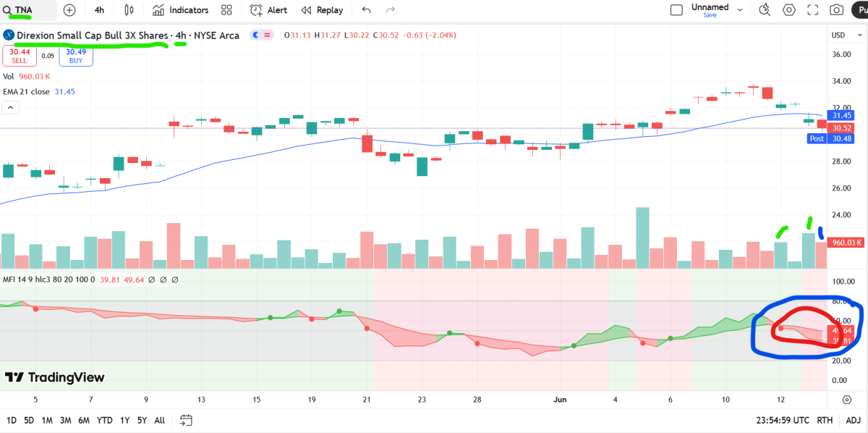Select the YTD date range
Screen dimensions: 868x433
point(104,420)
